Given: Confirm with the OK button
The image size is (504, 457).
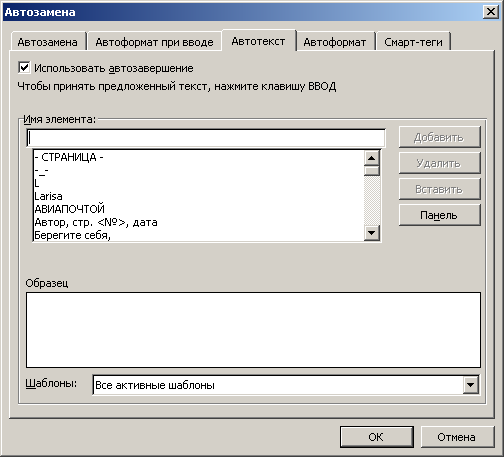Looking at the screenshot, I should [x=377, y=437].
